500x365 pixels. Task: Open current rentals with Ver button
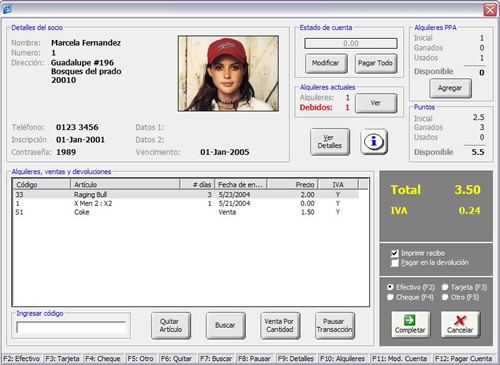376,103
